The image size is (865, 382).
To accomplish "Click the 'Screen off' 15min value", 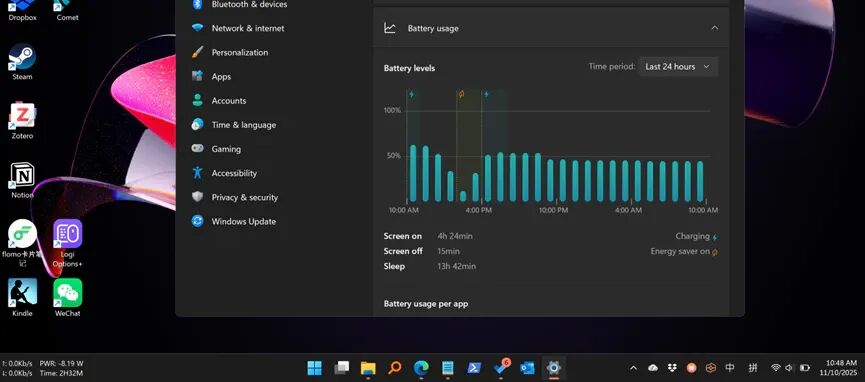I will coord(448,251).
